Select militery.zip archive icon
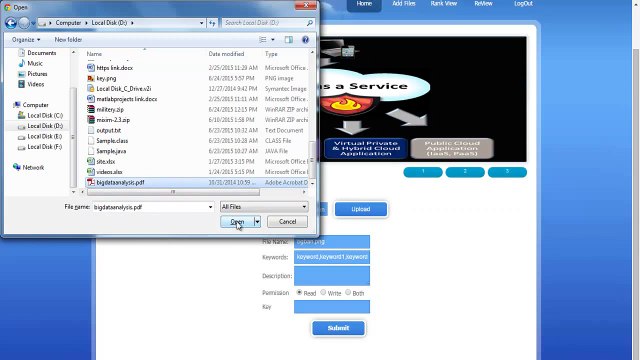 [x=91, y=109]
